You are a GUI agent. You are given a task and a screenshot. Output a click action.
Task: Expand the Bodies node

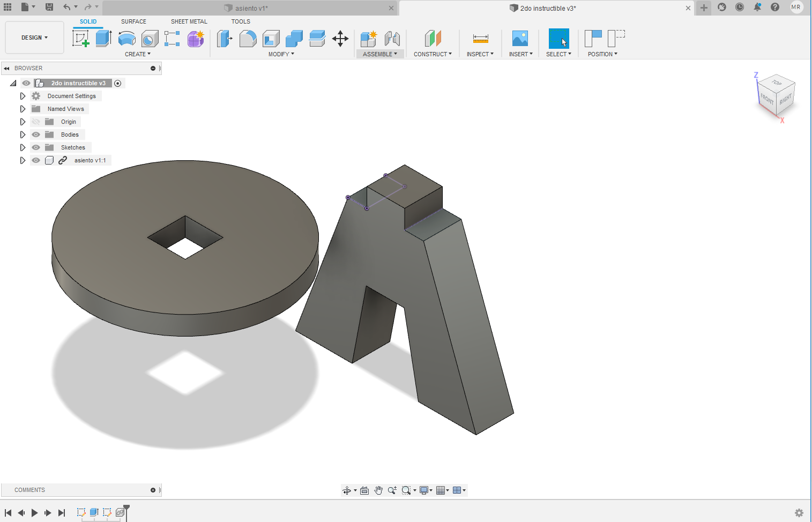[x=23, y=135]
